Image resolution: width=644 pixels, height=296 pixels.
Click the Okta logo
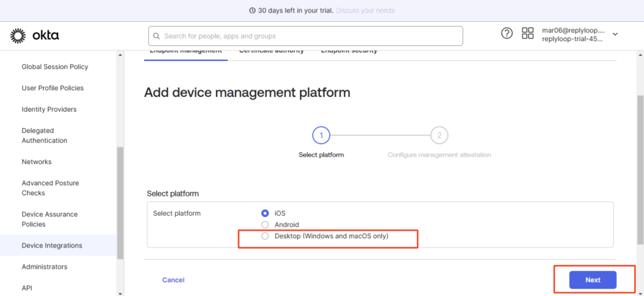point(35,36)
